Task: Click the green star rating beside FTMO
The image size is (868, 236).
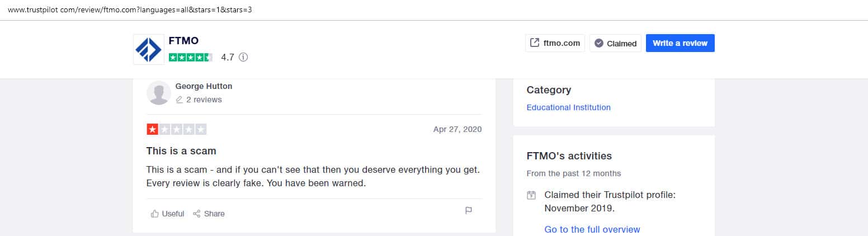Action: 190,57
